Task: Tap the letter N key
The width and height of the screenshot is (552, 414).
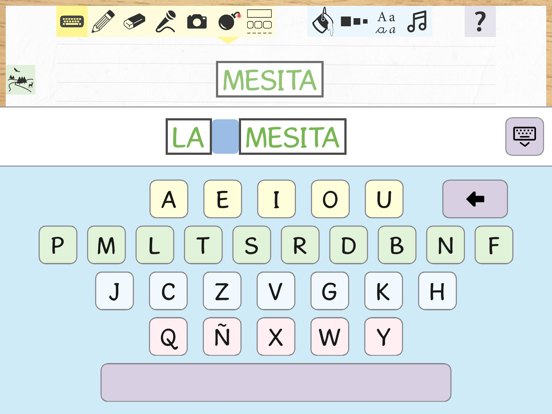Action: [445, 245]
